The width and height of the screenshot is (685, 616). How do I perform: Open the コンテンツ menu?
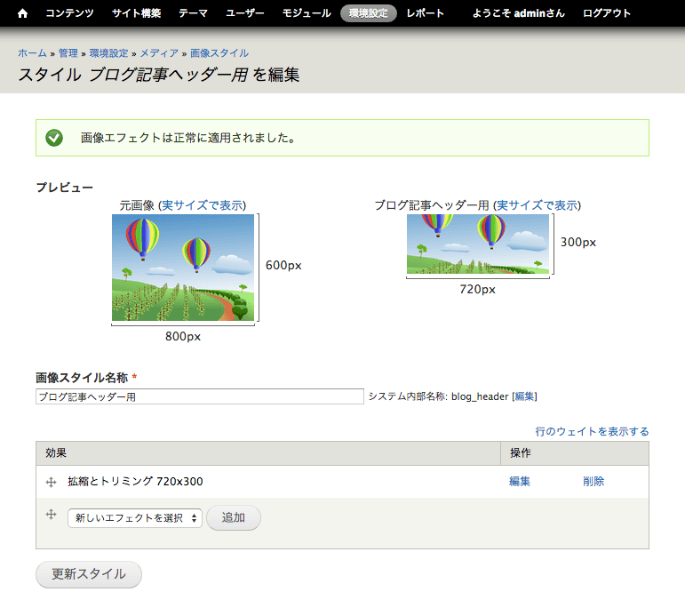point(70,13)
